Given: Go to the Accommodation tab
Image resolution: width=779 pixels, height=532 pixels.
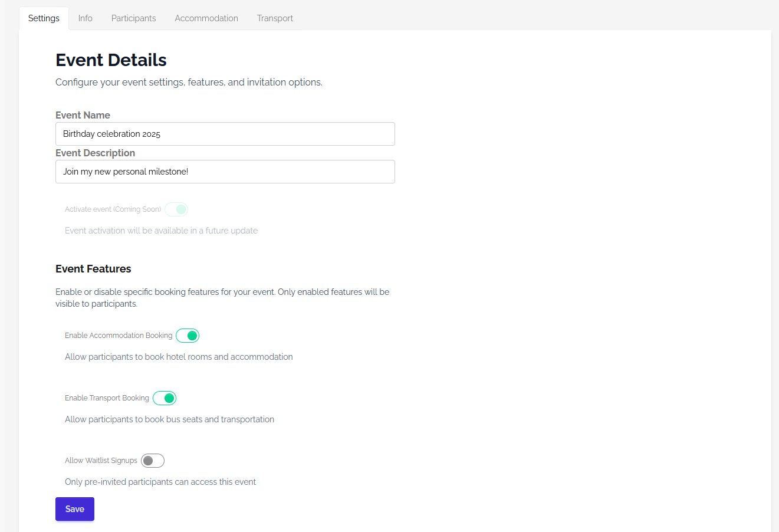Looking at the screenshot, I should click(206, 18).
